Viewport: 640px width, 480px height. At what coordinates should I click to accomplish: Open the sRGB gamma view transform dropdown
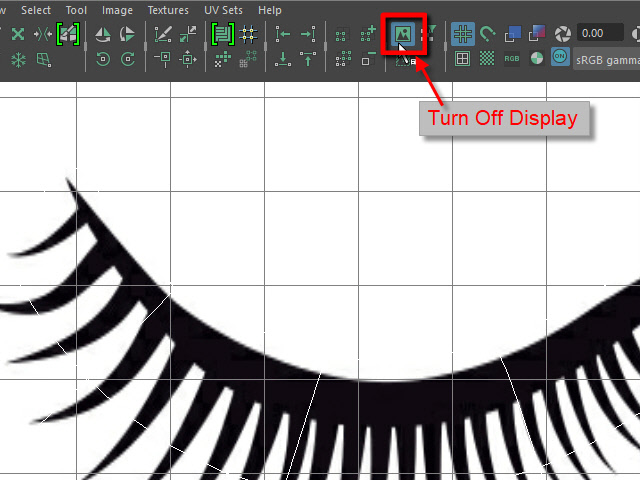click(607, 59)
